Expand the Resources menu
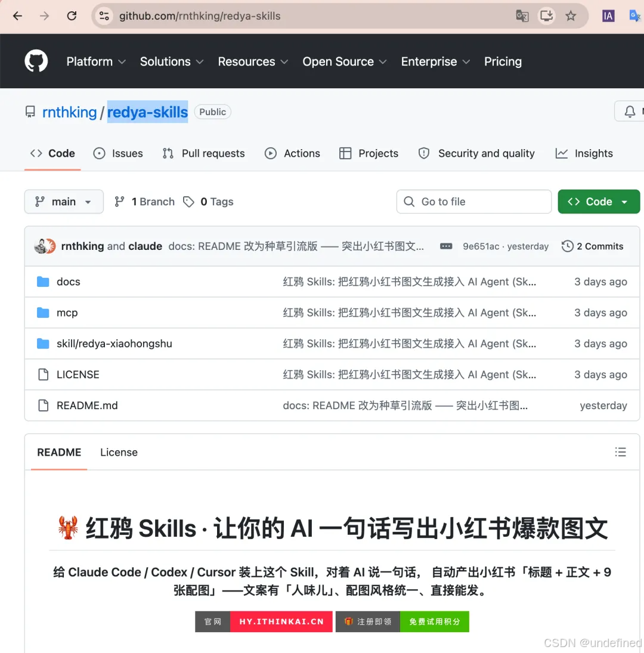Image resolution: width=644 pixels, height=653 pixels. 253,61
